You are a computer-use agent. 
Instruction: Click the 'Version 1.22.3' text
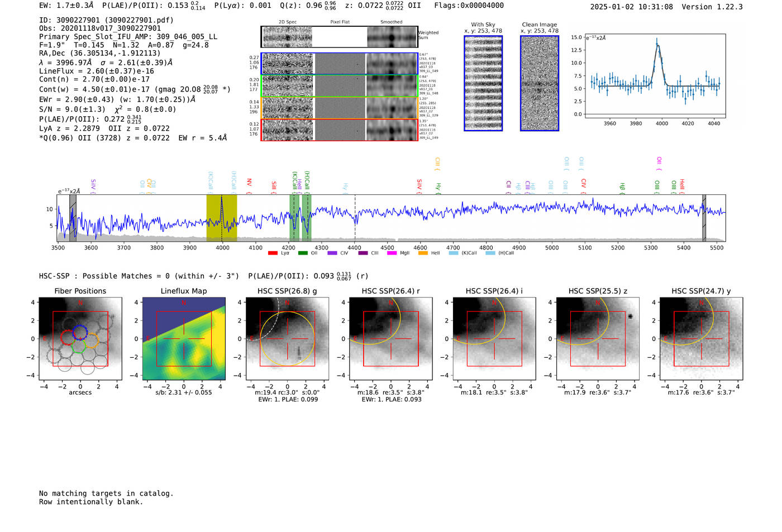[x=712, y=7]
